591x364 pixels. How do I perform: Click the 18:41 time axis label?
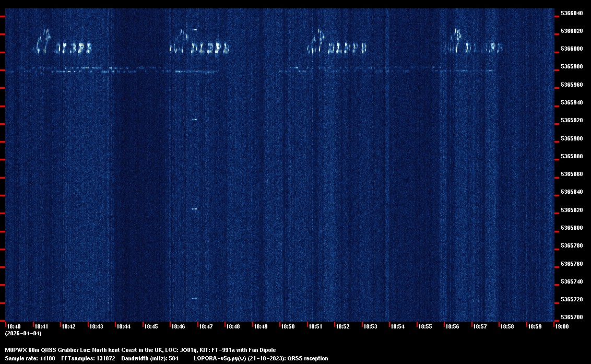[x=41, y=326]
